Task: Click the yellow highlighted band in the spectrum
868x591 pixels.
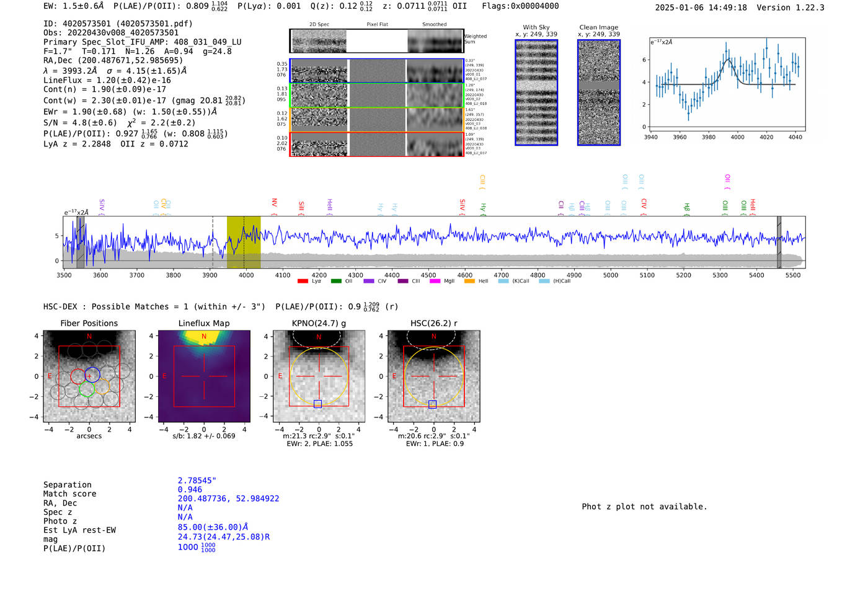Action: (243, 242)
